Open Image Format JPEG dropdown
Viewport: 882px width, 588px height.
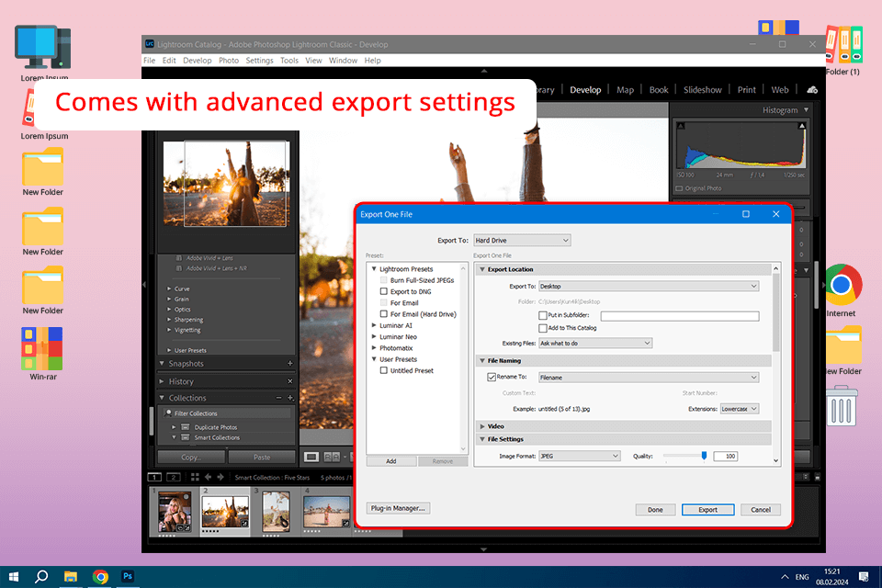point(580,457)
